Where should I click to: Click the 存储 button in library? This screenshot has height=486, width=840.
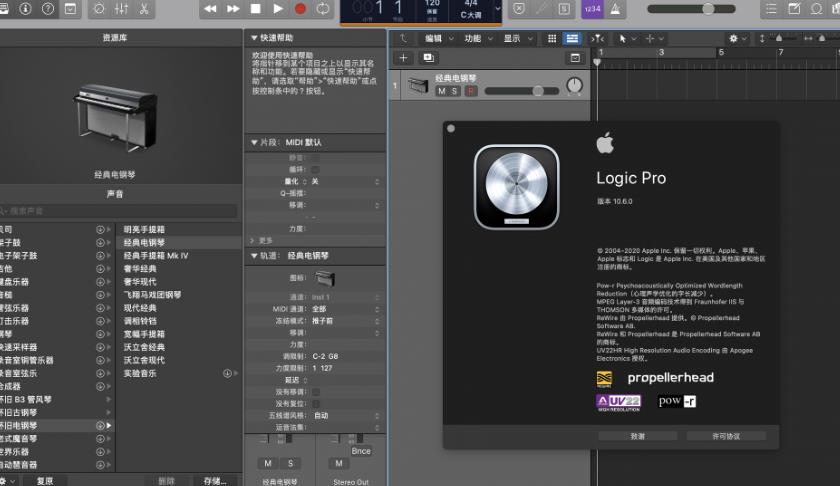pos(215,481)
